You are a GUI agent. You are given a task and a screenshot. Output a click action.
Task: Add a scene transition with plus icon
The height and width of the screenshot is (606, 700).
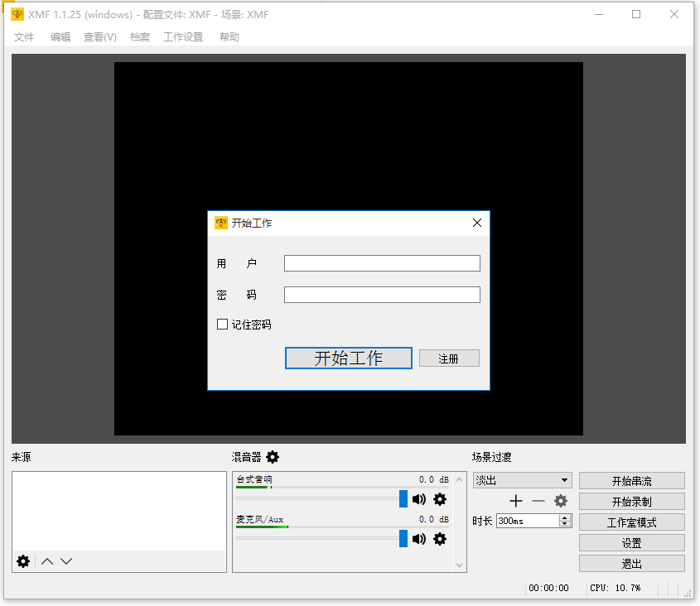[515, 501]
